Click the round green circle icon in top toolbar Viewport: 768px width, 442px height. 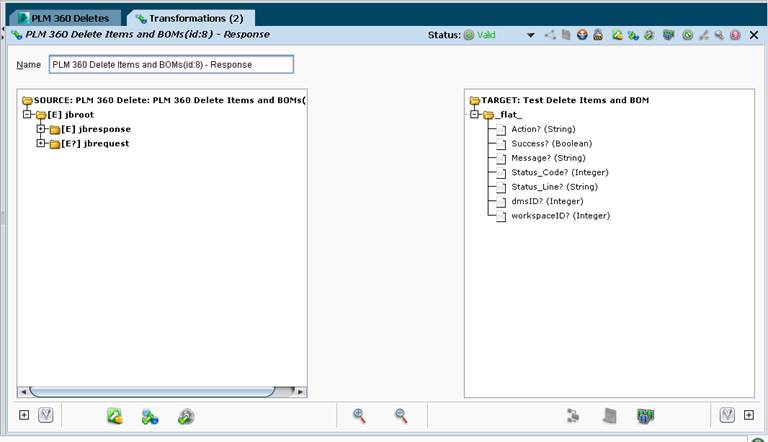click(x=688, y=35)
